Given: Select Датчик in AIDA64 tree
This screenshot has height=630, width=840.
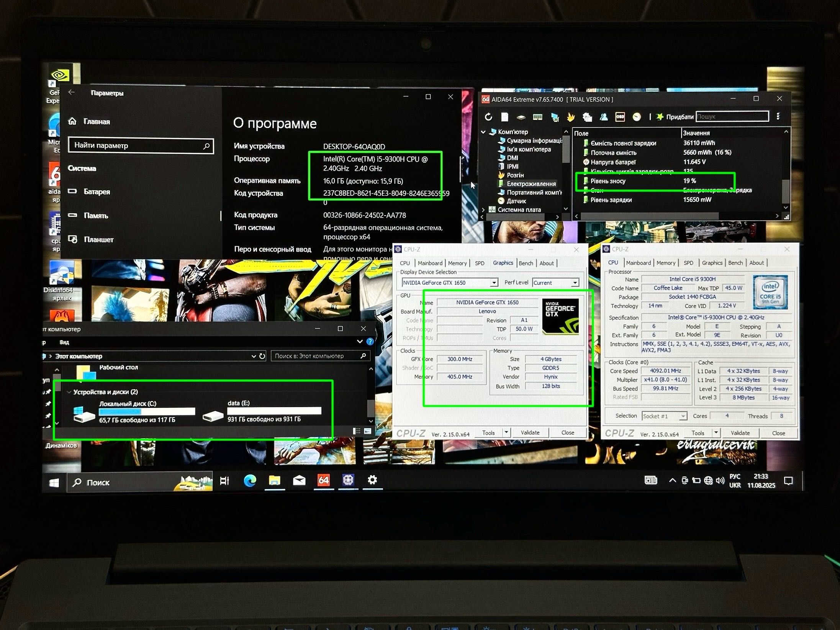Looking at the screenshot, I should pyautogui.click(x=512, y=201).
